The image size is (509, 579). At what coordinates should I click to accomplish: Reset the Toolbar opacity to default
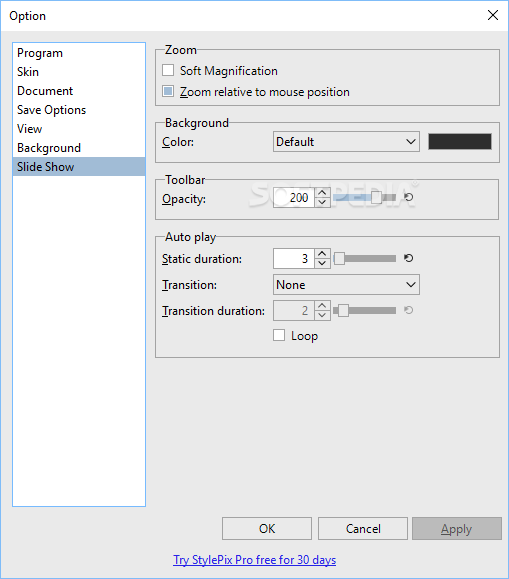(x=408, y=198)
